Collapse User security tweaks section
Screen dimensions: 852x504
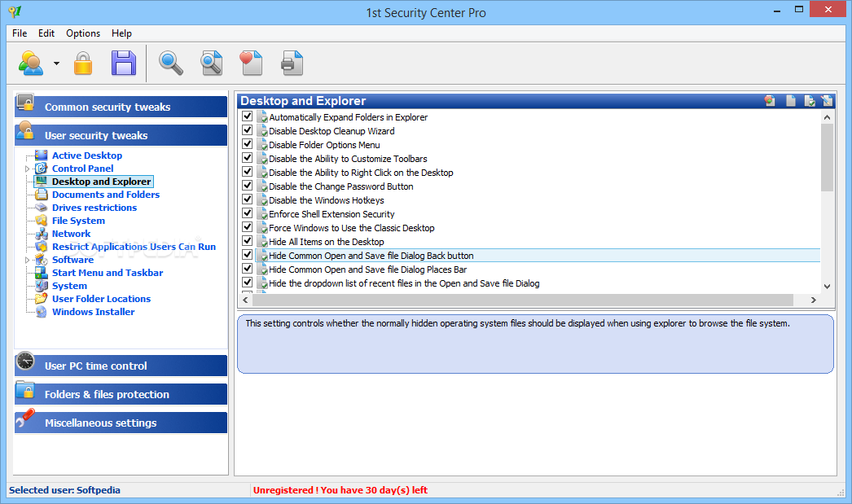[x=121, y=135]
